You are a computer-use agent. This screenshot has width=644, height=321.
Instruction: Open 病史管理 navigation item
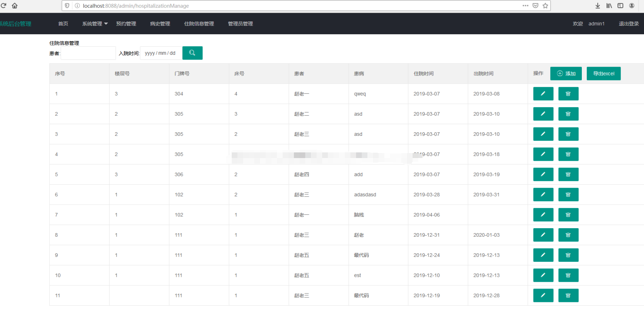[x=160, y=24]
